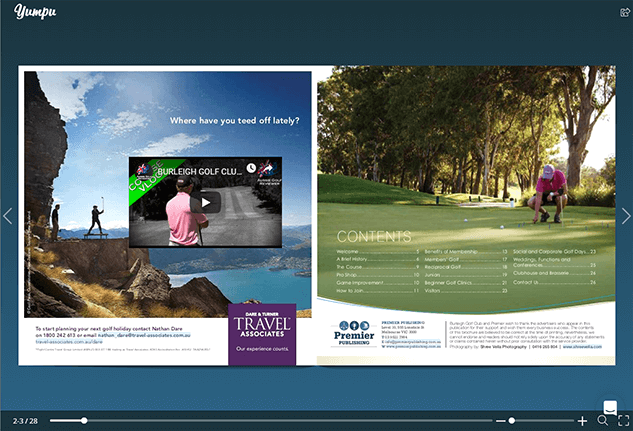Adjust the page navigation slider
633x431 pixels.
click(84, 421)
